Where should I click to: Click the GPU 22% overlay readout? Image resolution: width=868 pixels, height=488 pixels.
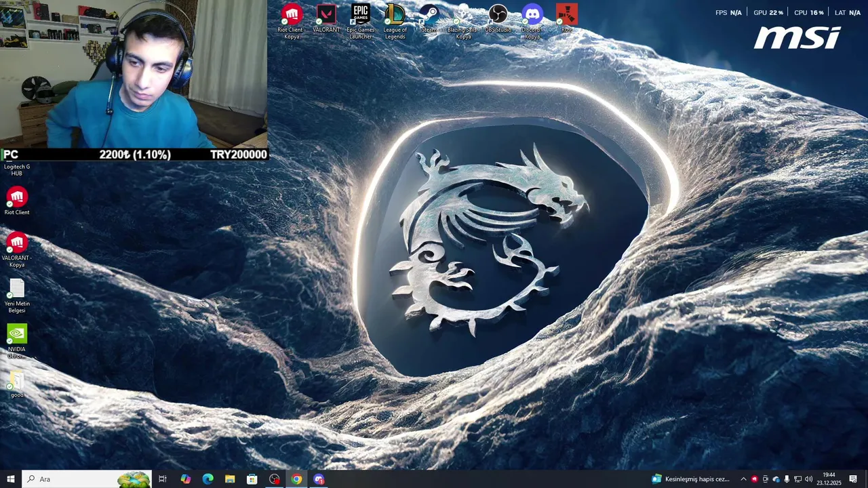tap(768, 12)
